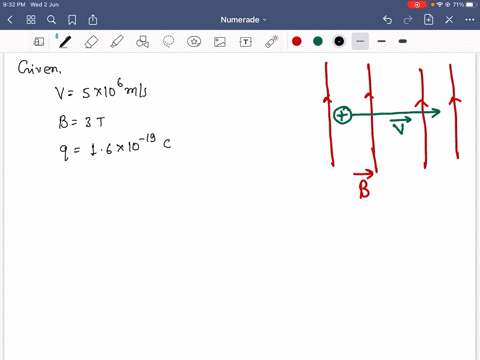Activate the Laser pointer tool
The height and width of the screenshot is (360, 480).
click(x=272, y=42)
